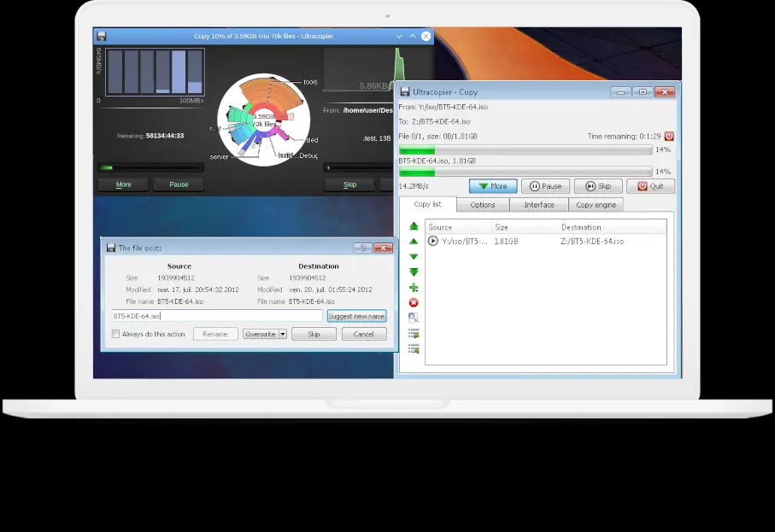Viewport: 775px width, 532px height.
Task: Click the Quit button
Action: pyautogui.click(x=650, y=186)
